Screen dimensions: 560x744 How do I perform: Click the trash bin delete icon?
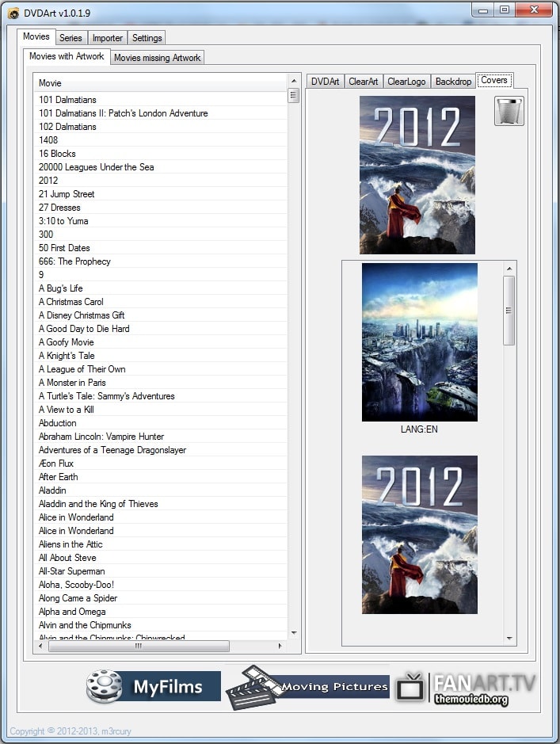pyautogui.click(x=509, y=111)
